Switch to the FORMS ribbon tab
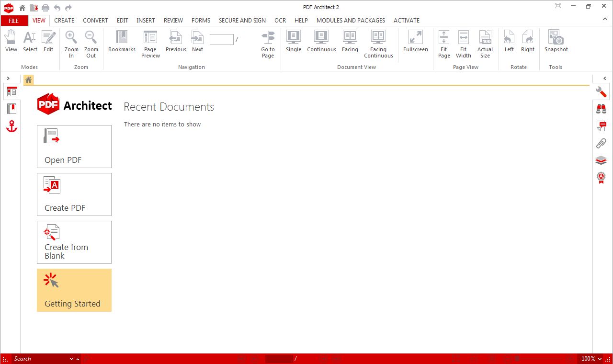Screen dimensions: 613x364 click(201, 21)
